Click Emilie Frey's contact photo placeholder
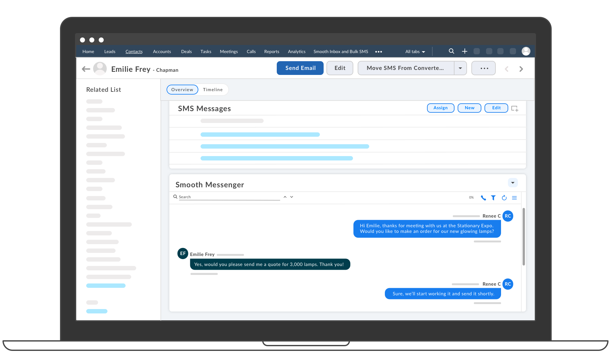 (x=100, y=68)
